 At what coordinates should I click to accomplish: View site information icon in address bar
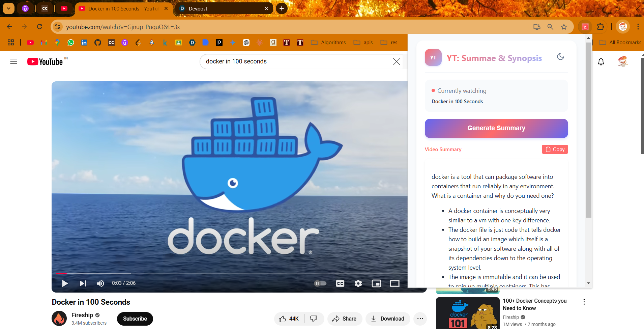(x=58, y=27)
